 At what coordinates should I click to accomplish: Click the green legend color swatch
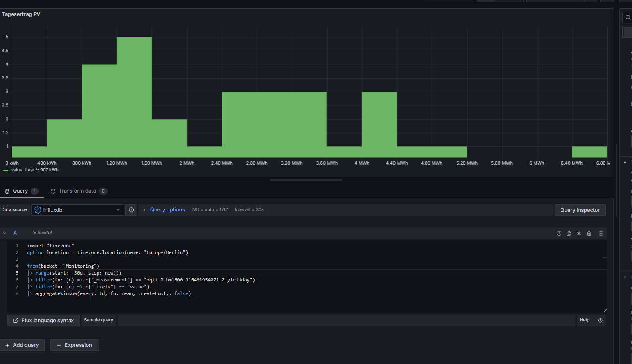6,171
